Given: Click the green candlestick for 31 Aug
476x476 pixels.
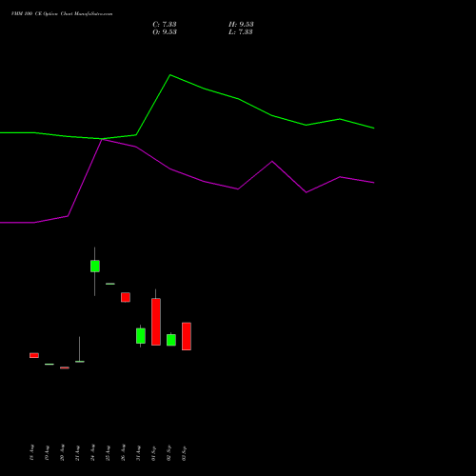Looking at the screenshot, I should click(x=141, y=336).
